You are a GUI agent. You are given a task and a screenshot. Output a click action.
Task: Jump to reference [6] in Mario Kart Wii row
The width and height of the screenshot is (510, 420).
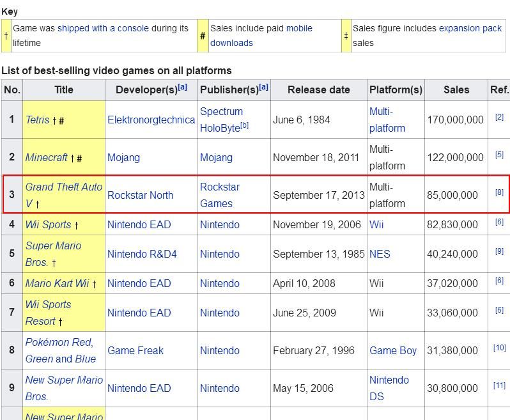pyautogui.click(x=499, y=281)
